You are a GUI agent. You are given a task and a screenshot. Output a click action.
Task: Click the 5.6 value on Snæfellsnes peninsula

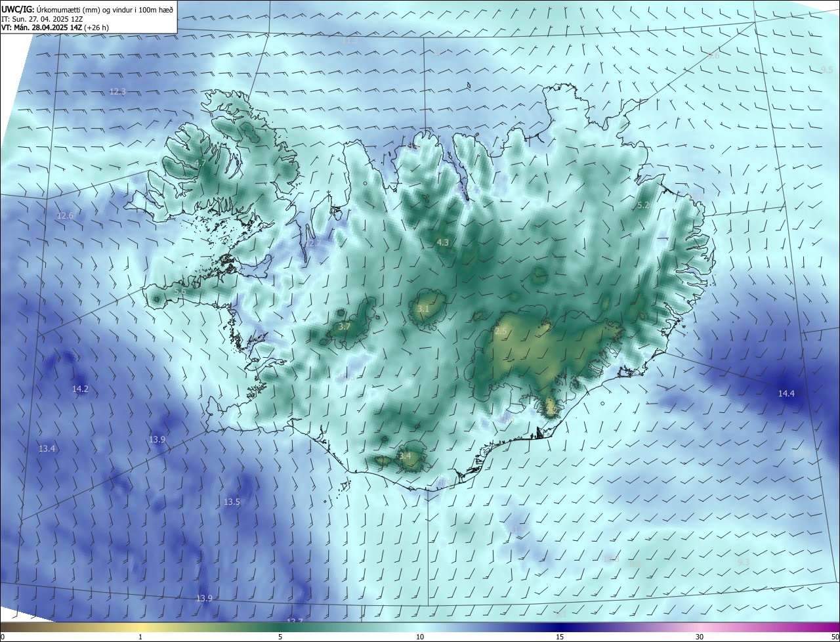click(x=180, y=291)
